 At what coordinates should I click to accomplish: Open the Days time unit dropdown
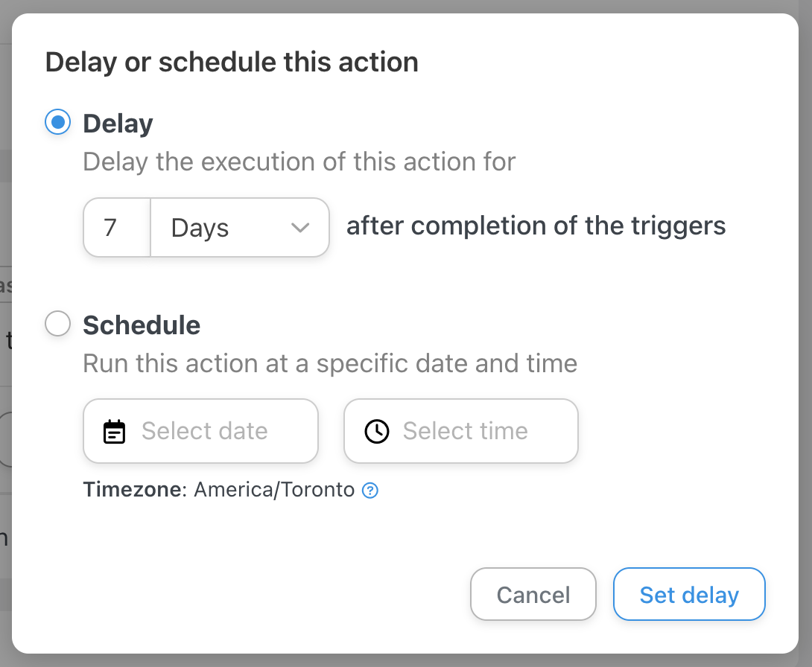[240, 228]
